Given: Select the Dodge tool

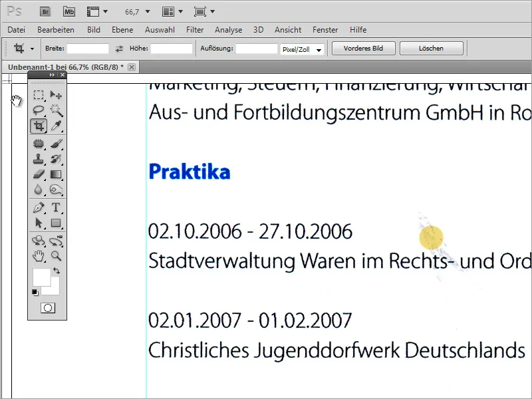Looking at the screenshot, I should point(56,190).
